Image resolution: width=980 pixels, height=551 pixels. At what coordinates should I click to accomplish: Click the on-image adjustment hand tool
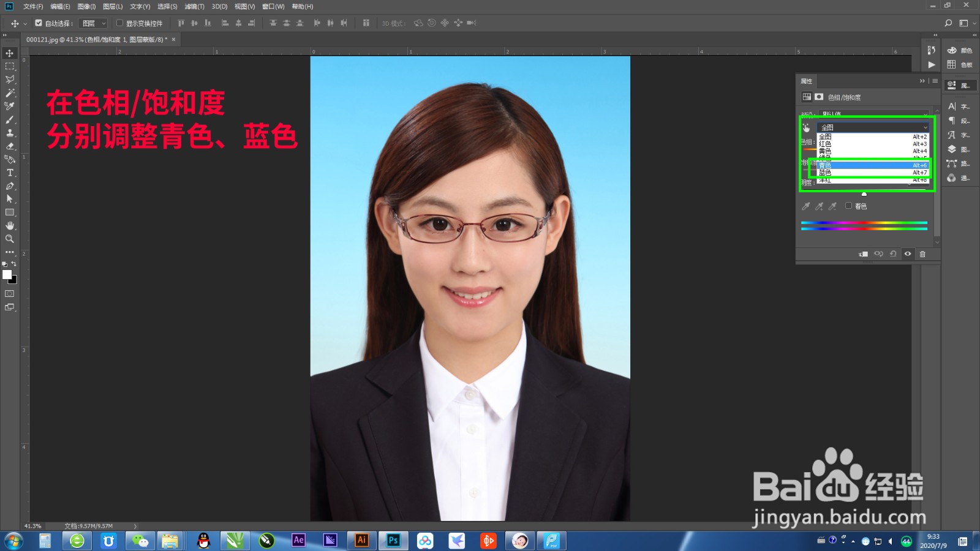tap(806, 127)
